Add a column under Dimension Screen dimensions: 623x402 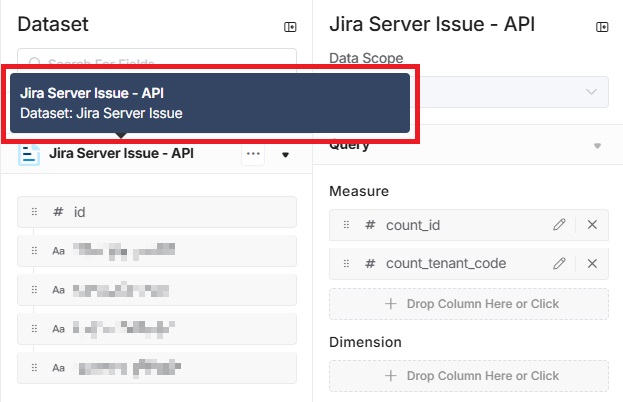pos(468,375)
